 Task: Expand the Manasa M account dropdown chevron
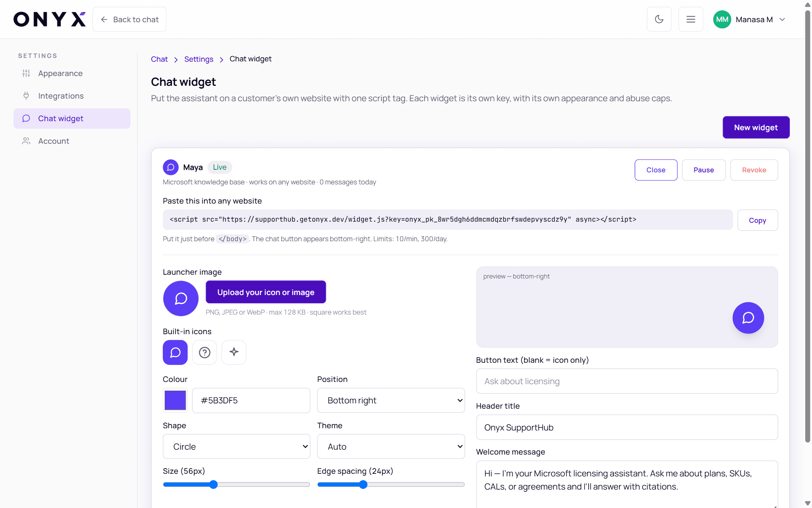point(782,20)
